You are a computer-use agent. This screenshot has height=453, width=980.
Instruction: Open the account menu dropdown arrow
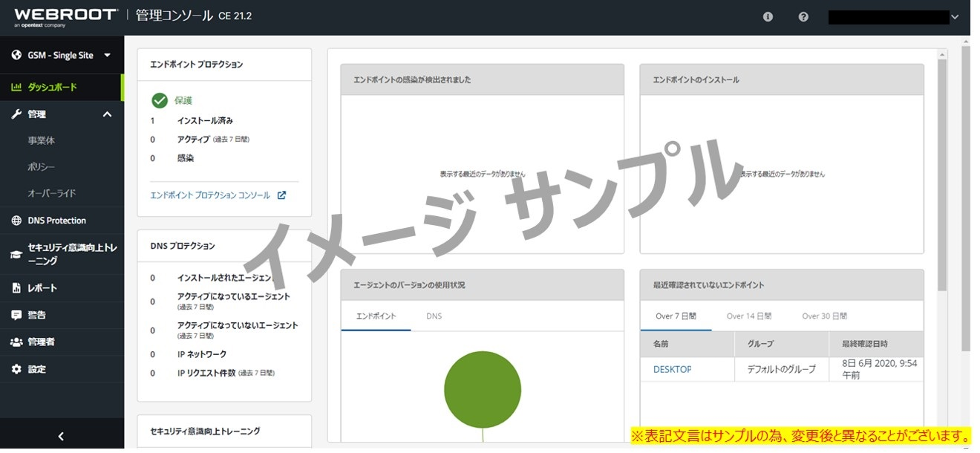click(x=955, y=17)
